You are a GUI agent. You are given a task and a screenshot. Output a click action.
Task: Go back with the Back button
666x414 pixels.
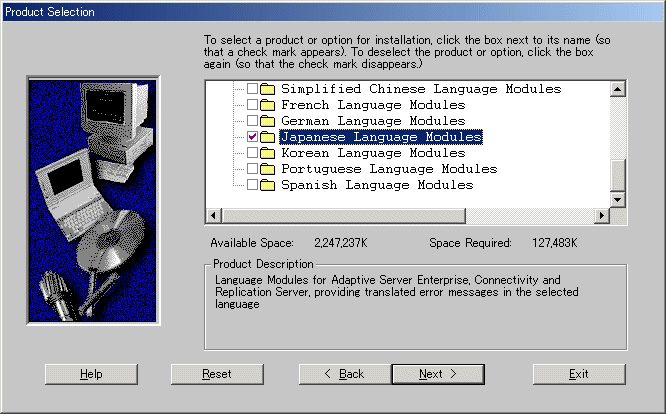point(344,374)
